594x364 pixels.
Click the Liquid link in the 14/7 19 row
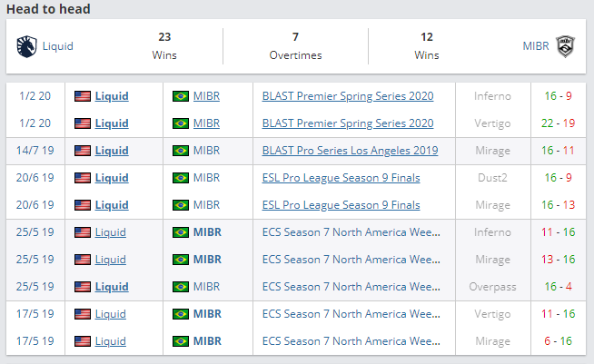pos(112,151)
